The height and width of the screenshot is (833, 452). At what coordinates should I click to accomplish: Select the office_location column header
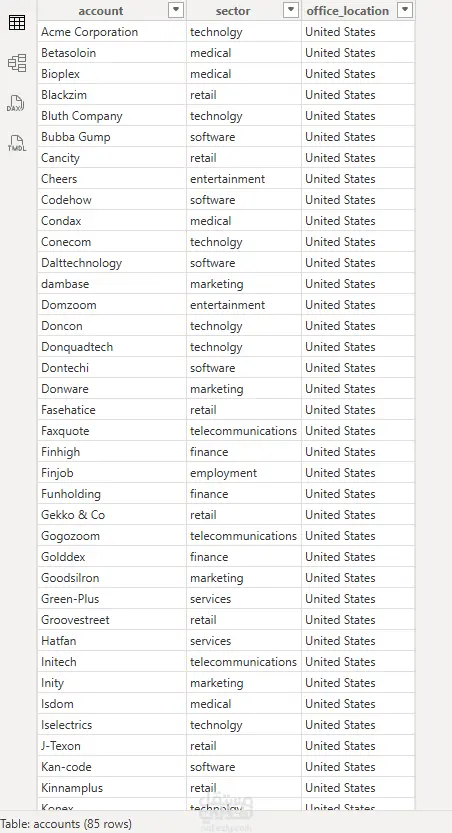(347, 11)
